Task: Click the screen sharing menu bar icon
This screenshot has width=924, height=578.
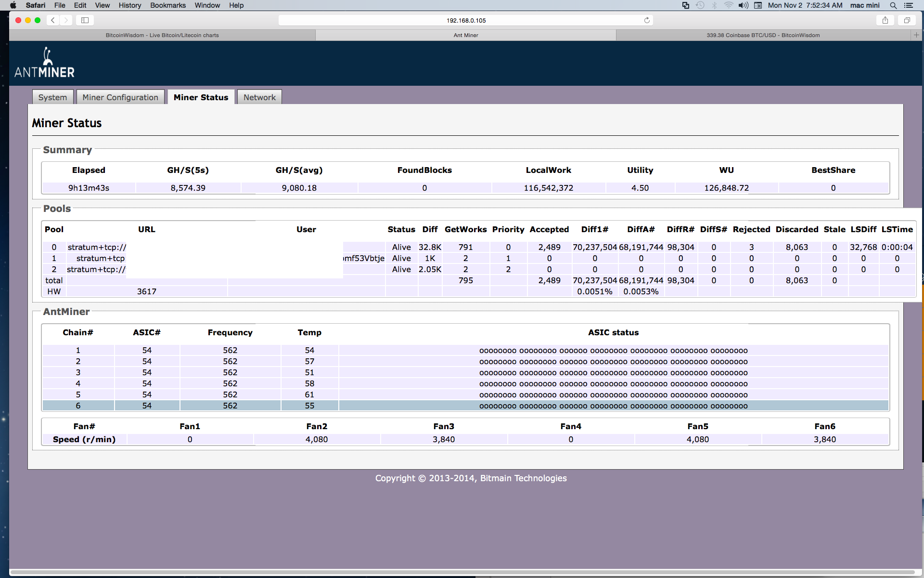Action: pyautogui.click(x=686, y=5)
